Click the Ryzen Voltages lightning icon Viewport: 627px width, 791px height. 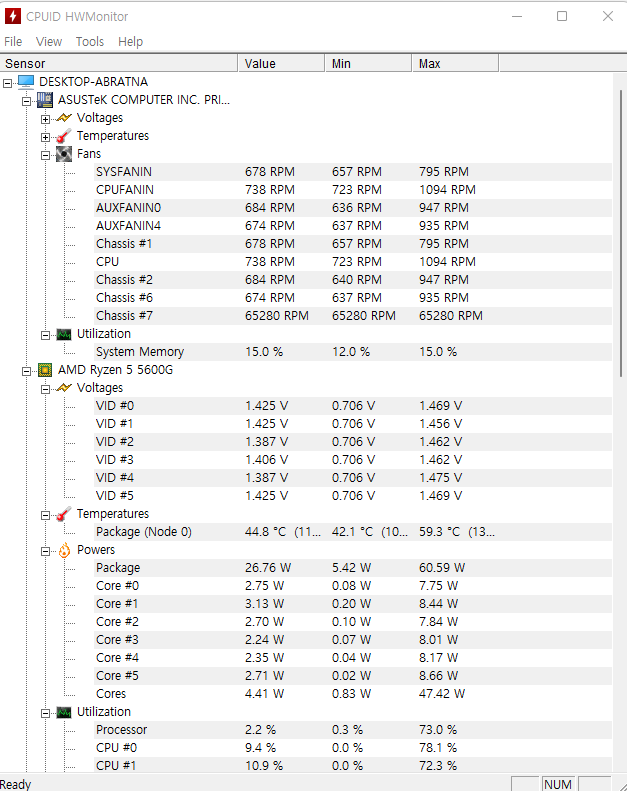[64, 388]
